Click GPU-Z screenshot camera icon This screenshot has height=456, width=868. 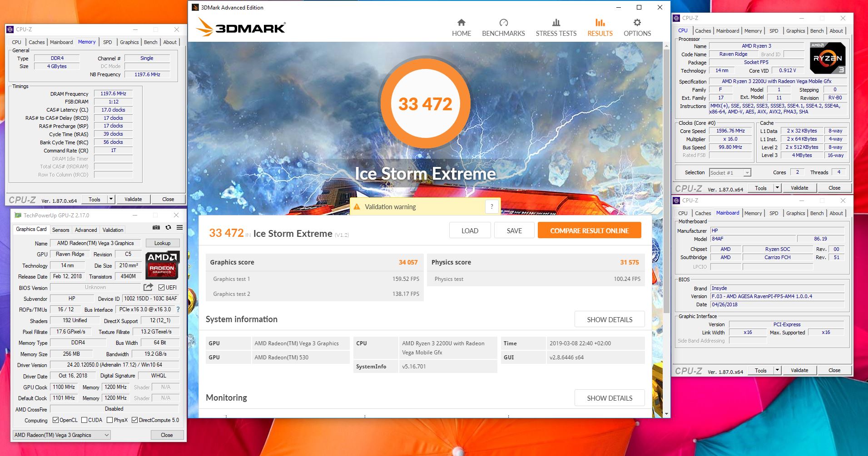click(x=156, y=228)
